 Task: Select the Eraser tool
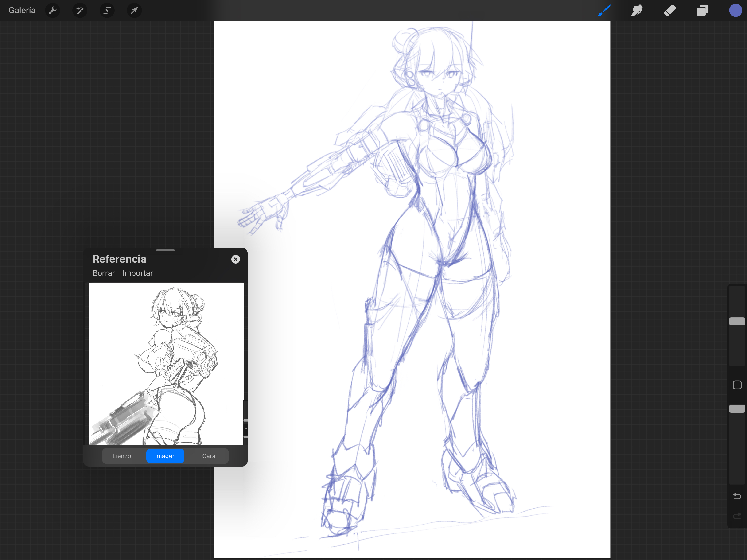(670, 11)
